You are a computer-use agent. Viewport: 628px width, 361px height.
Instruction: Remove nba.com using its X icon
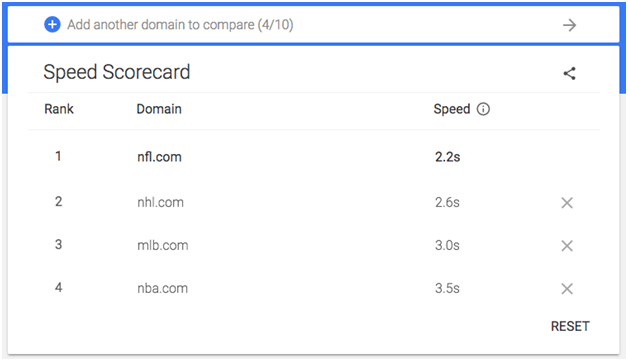coord(567,288)
